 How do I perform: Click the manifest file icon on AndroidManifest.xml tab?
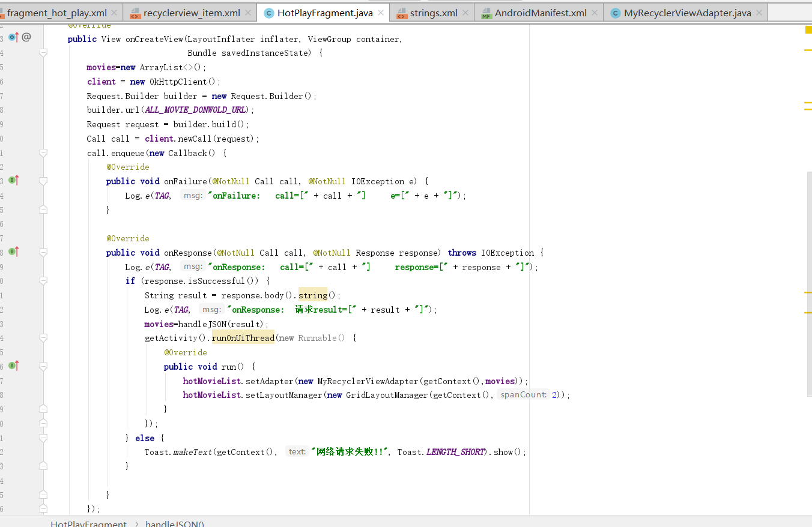[x=486, y=13]
